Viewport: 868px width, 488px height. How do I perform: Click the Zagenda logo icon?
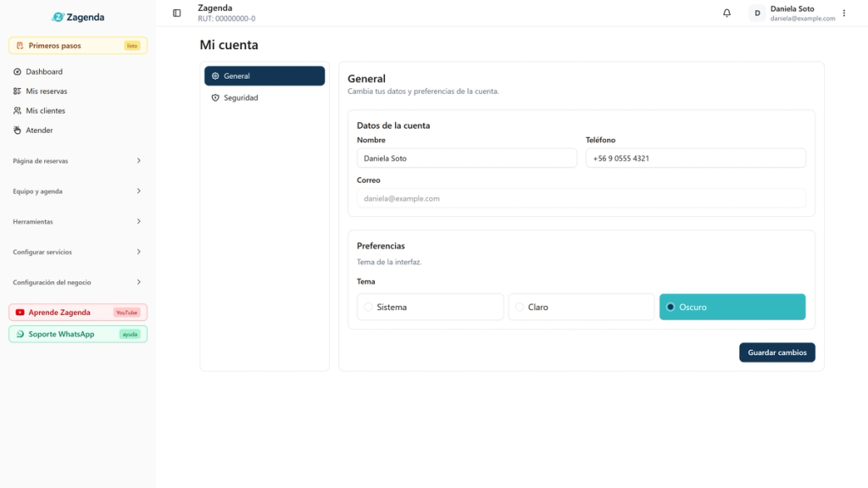point(58,17)
